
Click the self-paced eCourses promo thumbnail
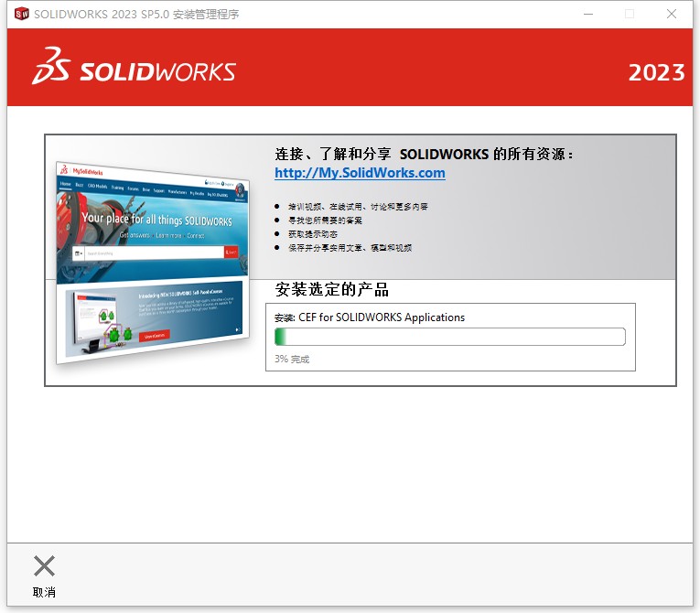click(154, 319)
